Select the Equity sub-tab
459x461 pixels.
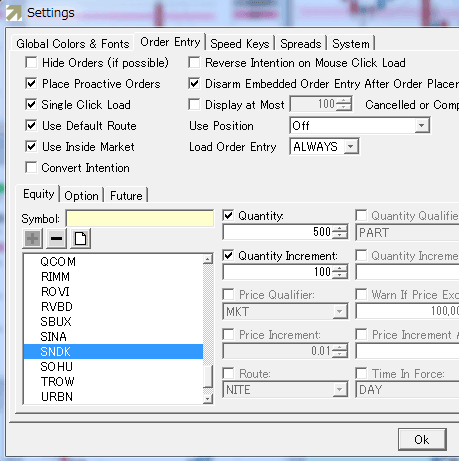[38, 194]
